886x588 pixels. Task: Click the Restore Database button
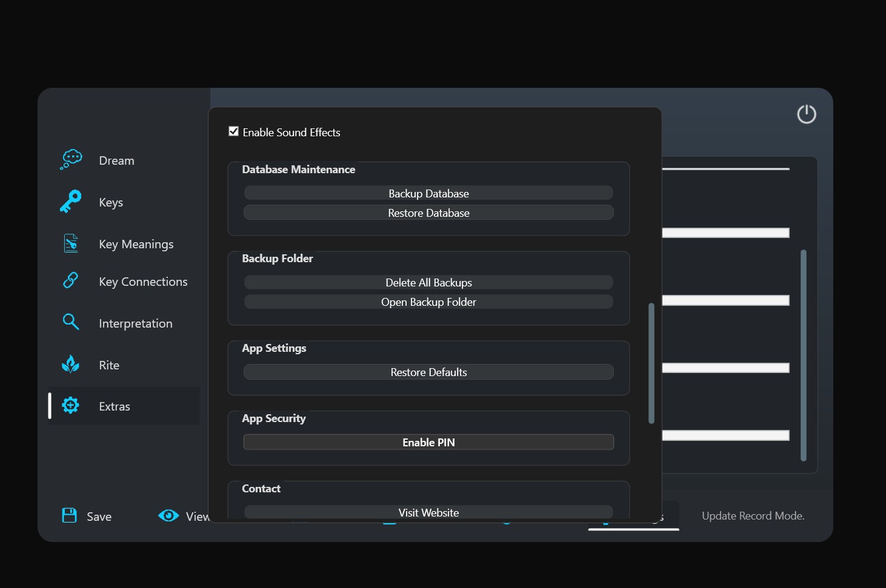click(x=428, y=213)
